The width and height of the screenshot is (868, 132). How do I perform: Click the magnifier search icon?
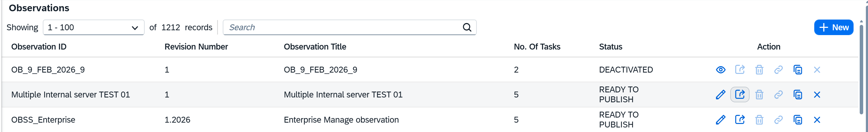click(467, 28)
